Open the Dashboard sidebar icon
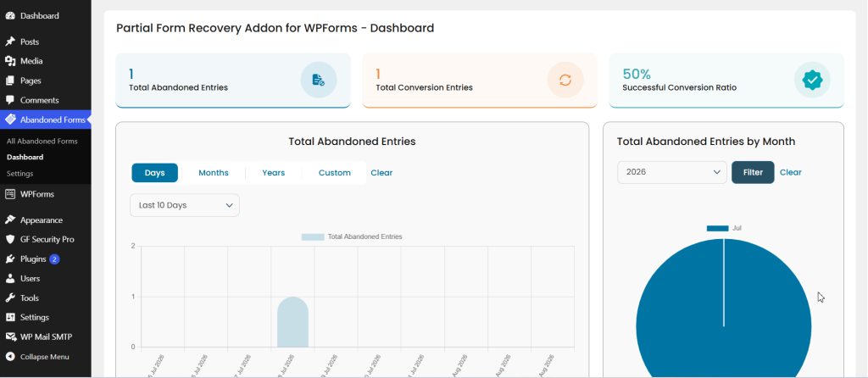Screen dimensions: 868x378 (x=10, y=16)
